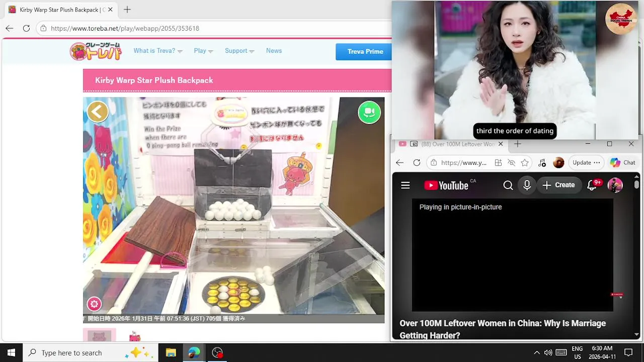Favorite the YouTube page with star icon
Viewport: 644px width, 362px height.
click(x=525, y=163)
